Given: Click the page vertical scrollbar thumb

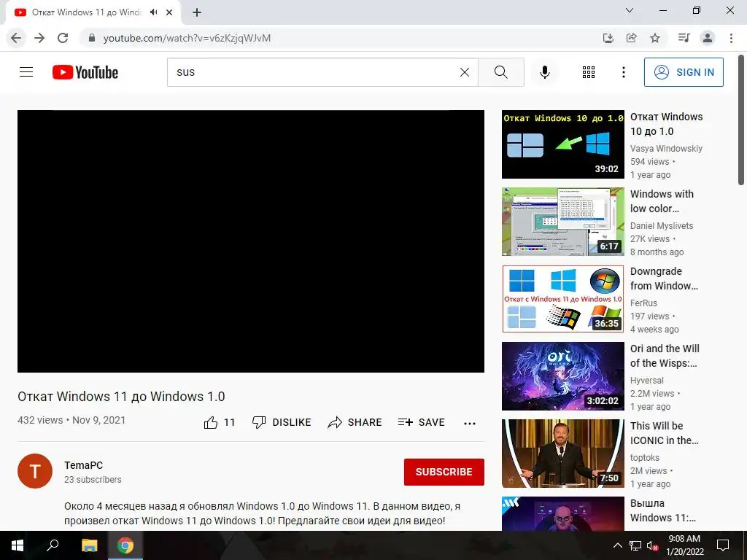Looking at the screenshot, I should (x=741, y=120).
